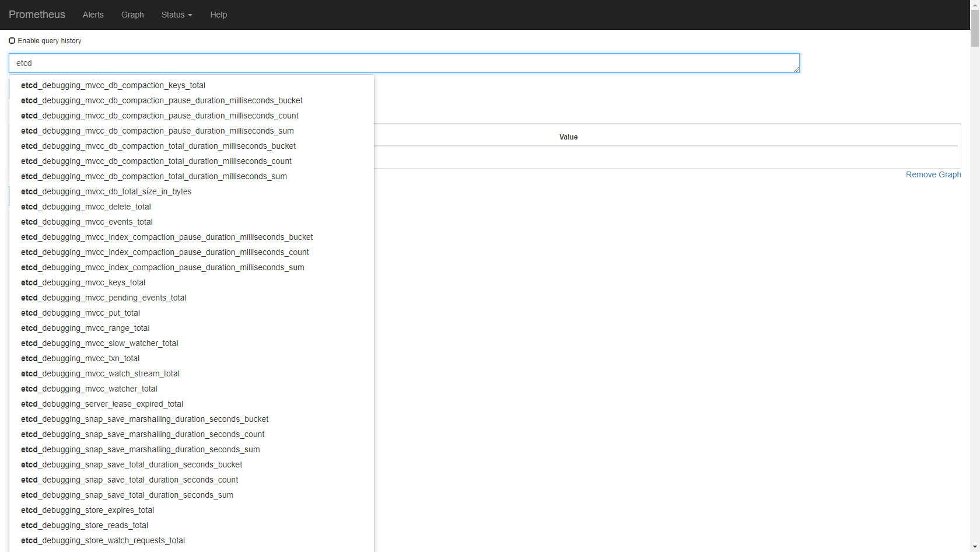Pick etcd_debugging_mvcc_delete_total suggestion
The height and width of the screenshot is (552, 980).
(86, 207)
